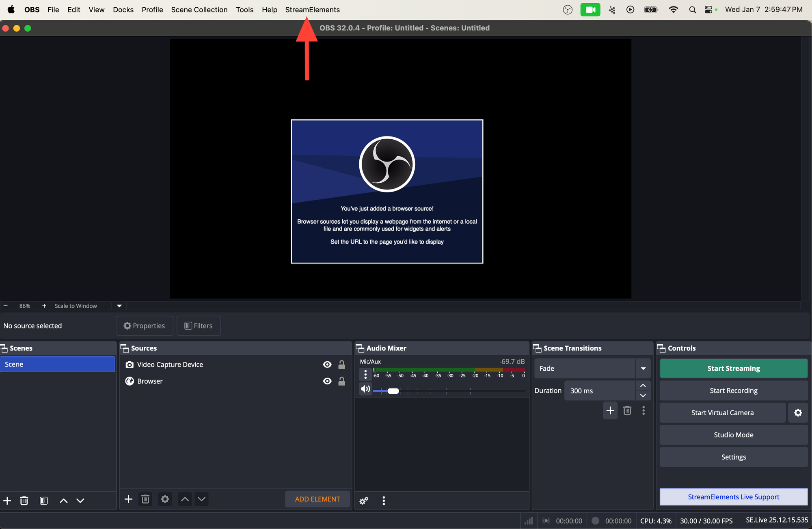
Task: Open scene filters icon in Scenes toolbar
Action: pos(44,501)
